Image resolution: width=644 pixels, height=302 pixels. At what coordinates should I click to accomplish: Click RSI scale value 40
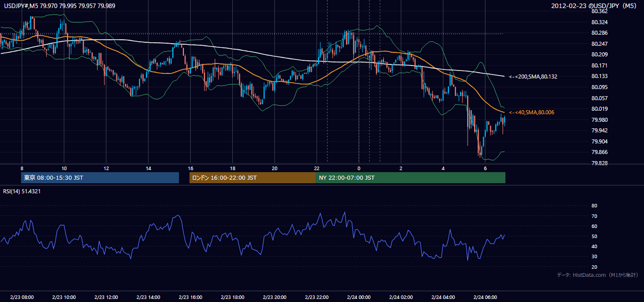594,247
